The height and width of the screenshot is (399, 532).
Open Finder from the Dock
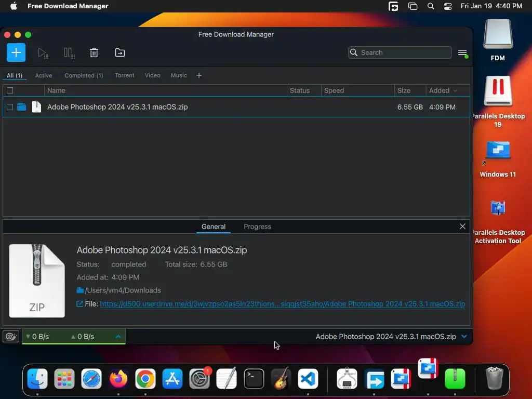37,379
